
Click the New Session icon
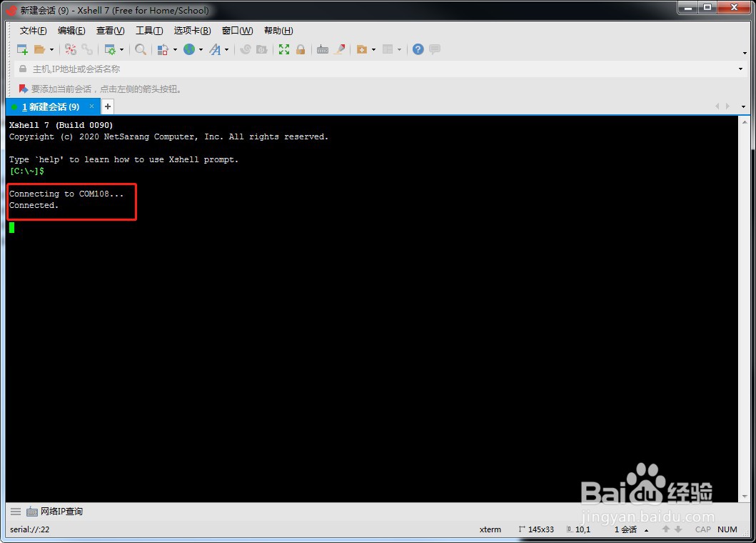(22, 49)
